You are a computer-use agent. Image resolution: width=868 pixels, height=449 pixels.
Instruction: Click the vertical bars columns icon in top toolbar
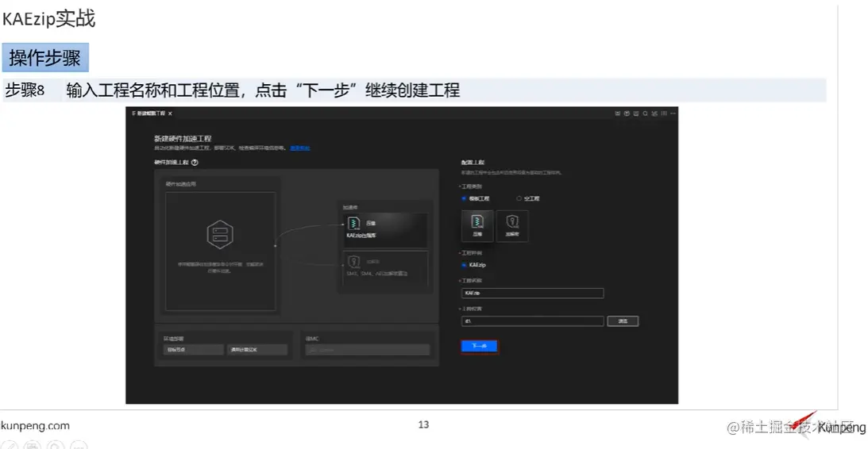pyautogui.click(x=664, y=113)
